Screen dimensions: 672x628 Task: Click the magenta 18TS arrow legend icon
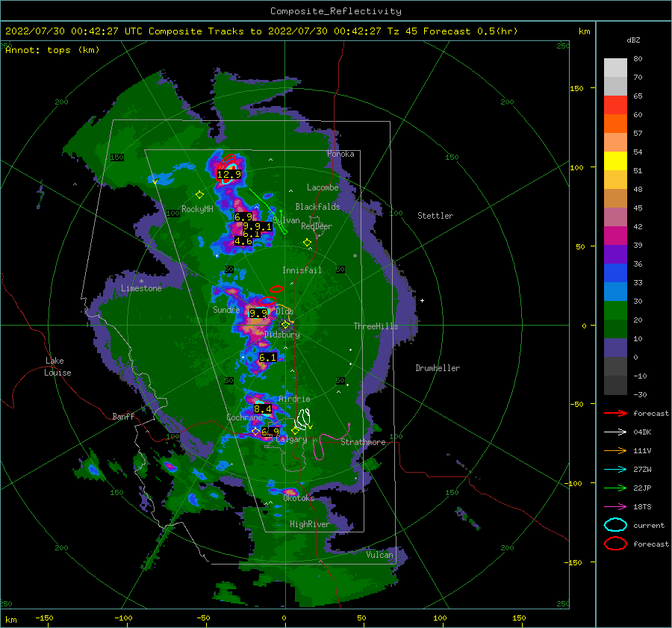pos(615,507)
